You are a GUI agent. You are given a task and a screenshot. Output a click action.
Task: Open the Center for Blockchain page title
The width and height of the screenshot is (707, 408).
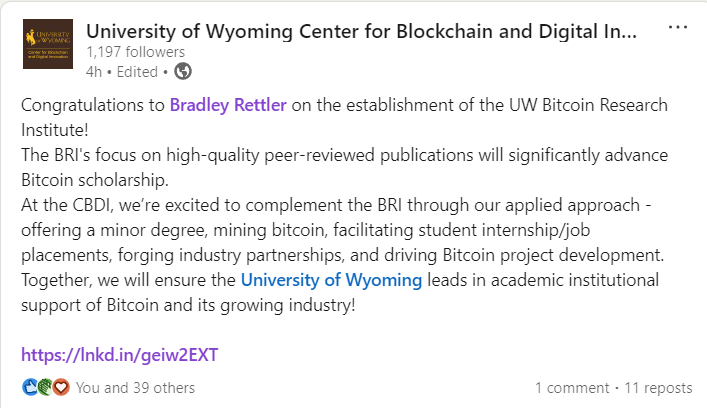[x=361, y=30]
